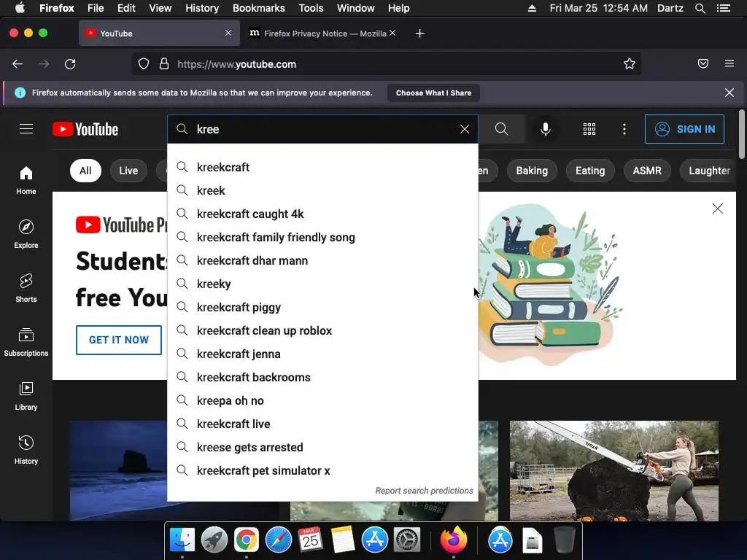Open the Bookmarks menu
The image size is (747, 560).
point(259,8)
